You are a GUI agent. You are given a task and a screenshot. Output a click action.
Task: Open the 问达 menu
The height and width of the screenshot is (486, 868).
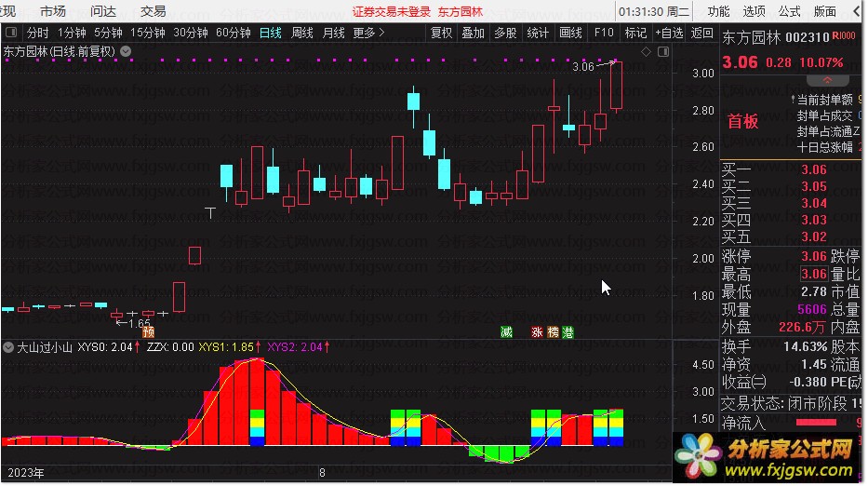(103, 11)
